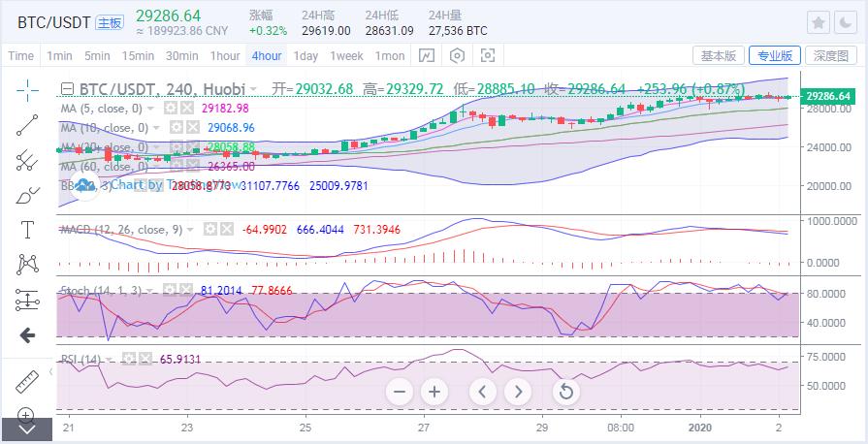Collapse the BTC/USDT legend box toggle
This screenshot has width=868, height=444.
pyautogui.click(x=67, y=88)
